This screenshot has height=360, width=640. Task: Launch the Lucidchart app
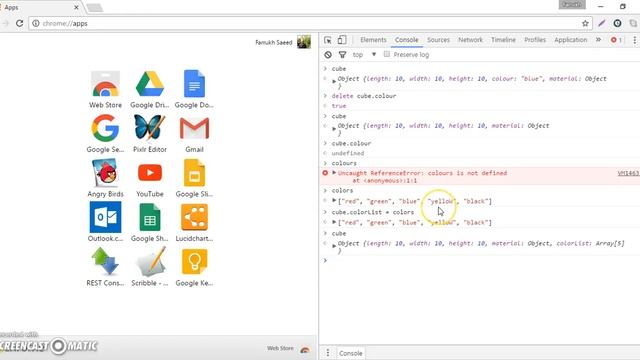pyautogui.click(x=194, y=223)
